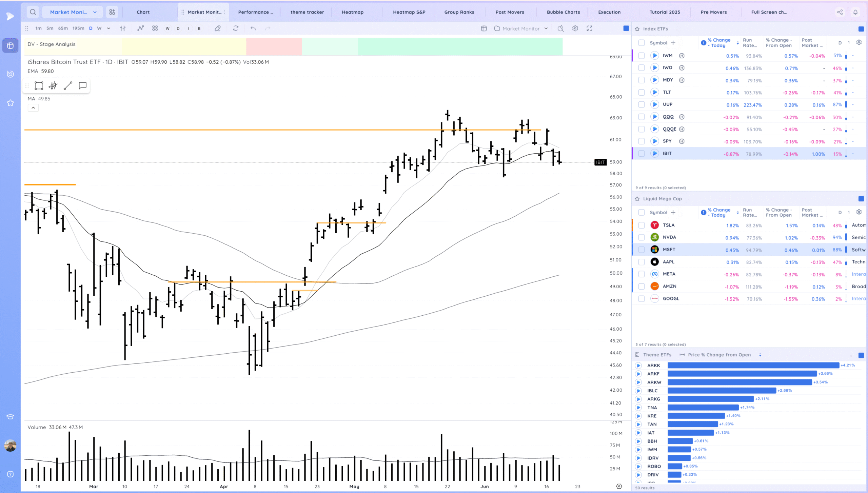Open the Bubble Charts tab
The image size is (868, 493).
click(563, 12)
